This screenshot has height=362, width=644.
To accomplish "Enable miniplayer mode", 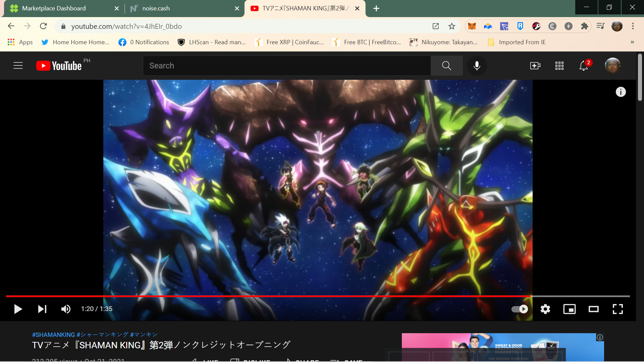I will [570, 309].
